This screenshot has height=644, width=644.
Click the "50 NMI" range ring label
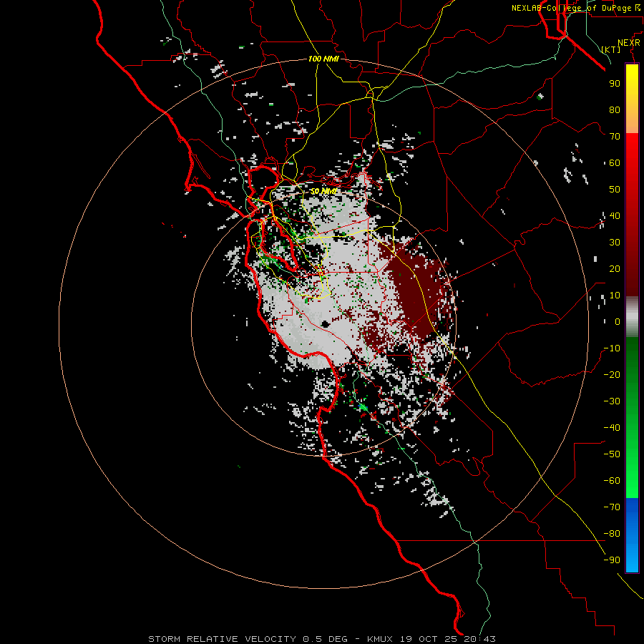tap(323, 191)
